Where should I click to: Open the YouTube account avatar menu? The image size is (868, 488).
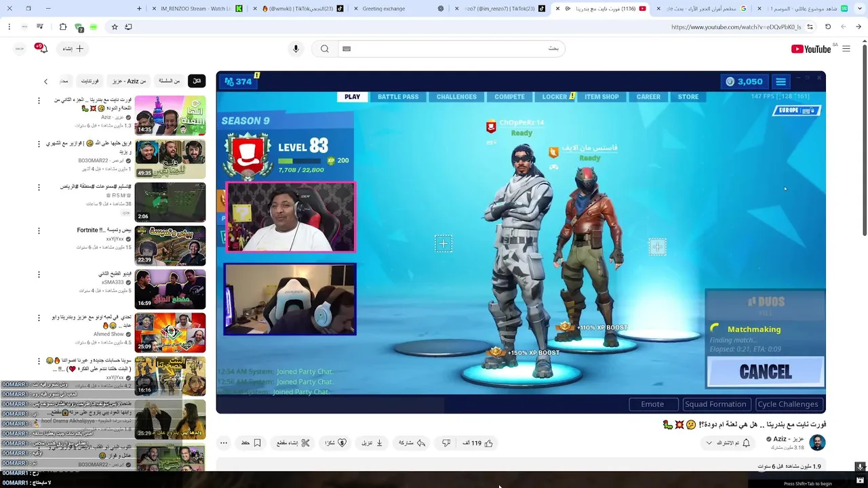click(x=20, y=49)
